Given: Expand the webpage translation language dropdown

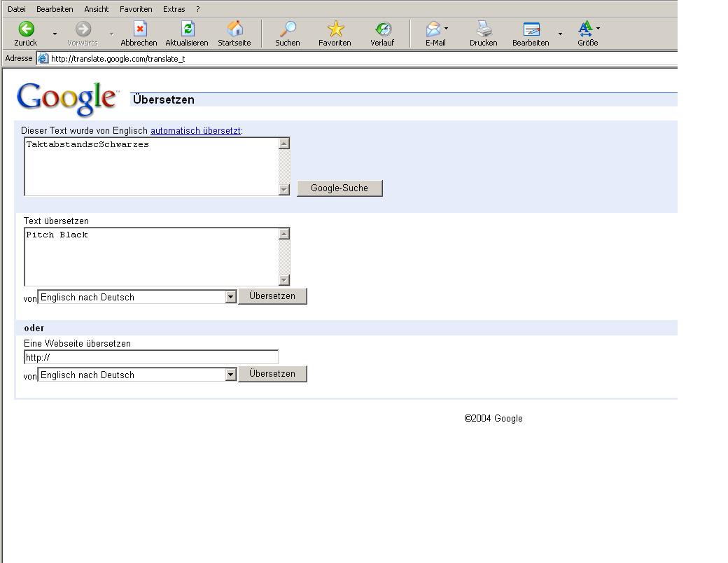Looking at the screenshot, I should [230, 375].
